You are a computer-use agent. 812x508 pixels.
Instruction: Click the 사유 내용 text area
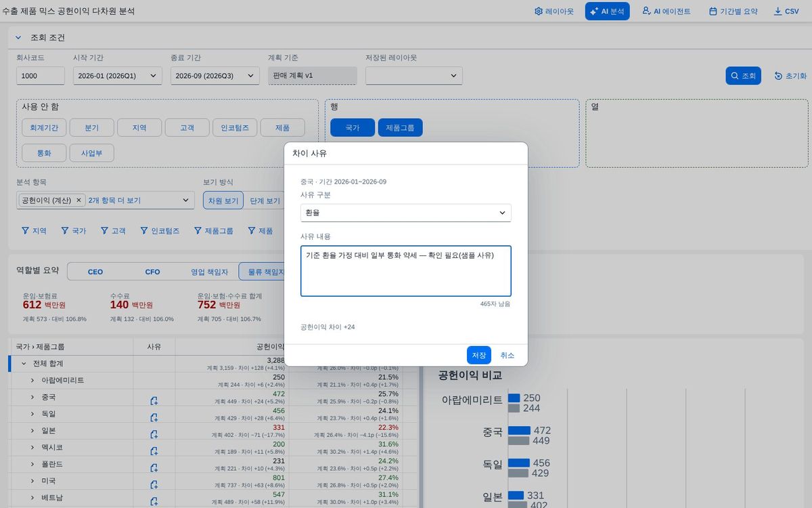point(406,271)
